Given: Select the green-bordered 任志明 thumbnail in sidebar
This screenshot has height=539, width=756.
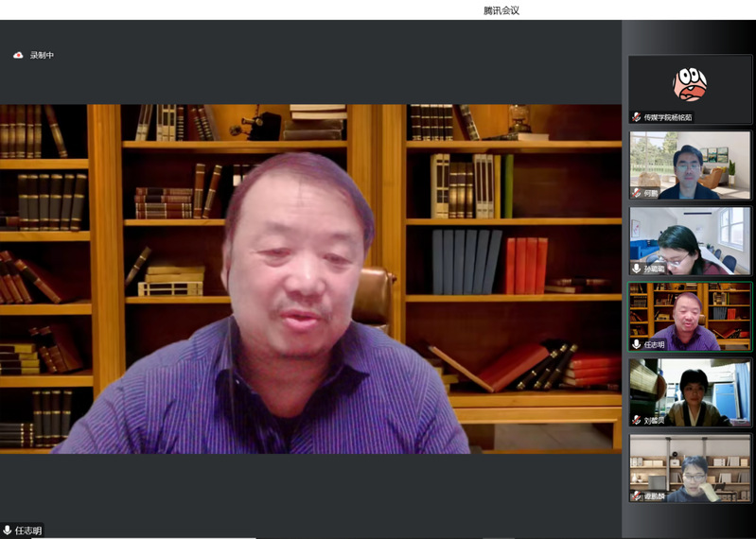Looking at the screenshot, I should 690,316.
